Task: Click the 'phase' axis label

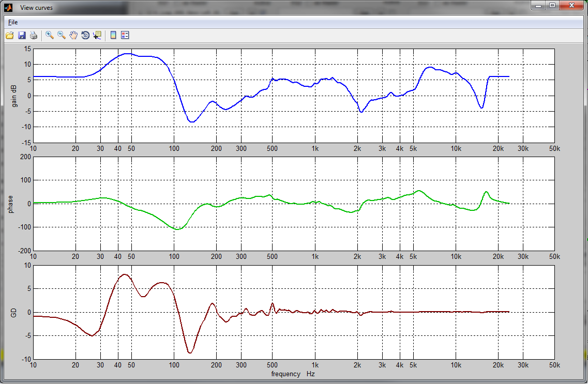Action: pyautogui.click(x=10, y=204)
